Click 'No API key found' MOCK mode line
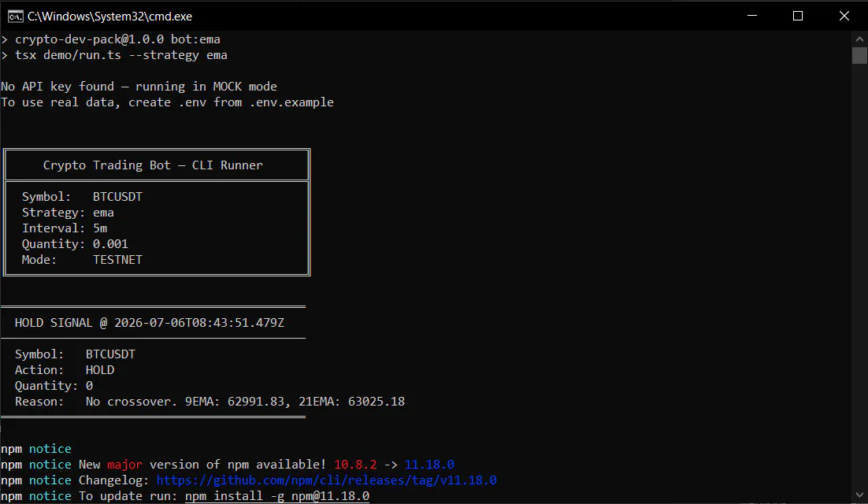This screenshot has width=868, height=504. [x=139, y=87]
